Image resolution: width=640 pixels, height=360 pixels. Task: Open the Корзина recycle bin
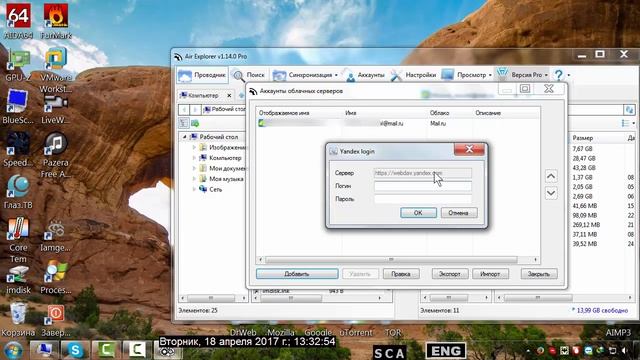[x=18, y=320]
